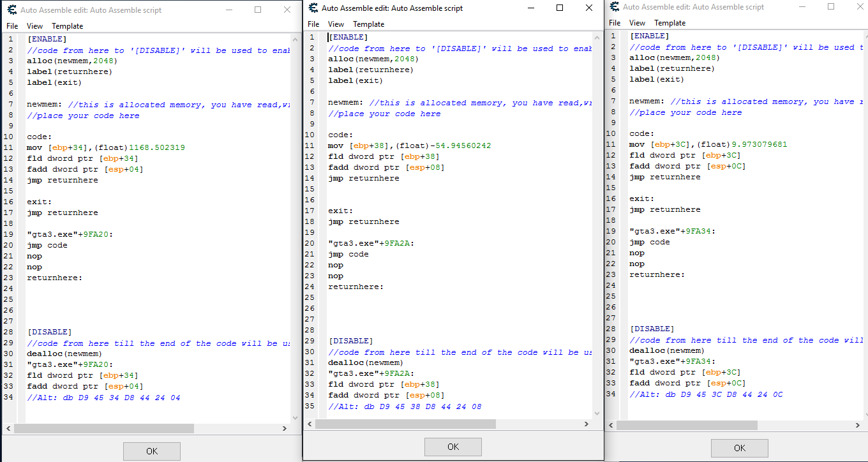Viewport: 868px width, 462px height.
Task: Click the Cheat Engine icon in the right window title bar
Action: click(x=614, y=6)
